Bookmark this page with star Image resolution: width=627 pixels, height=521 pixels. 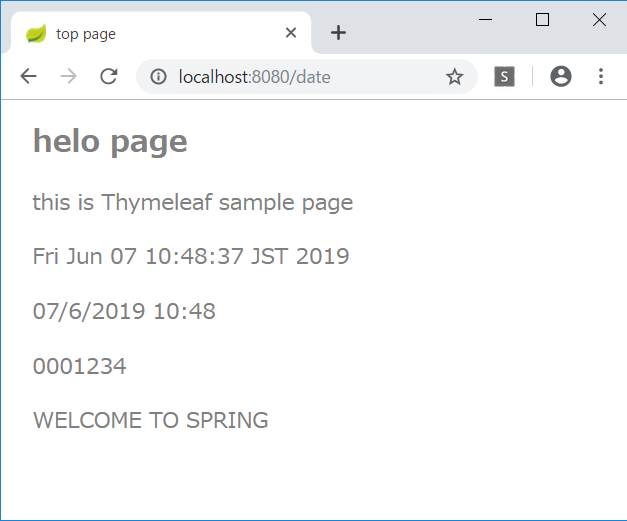tap(454, 77)
